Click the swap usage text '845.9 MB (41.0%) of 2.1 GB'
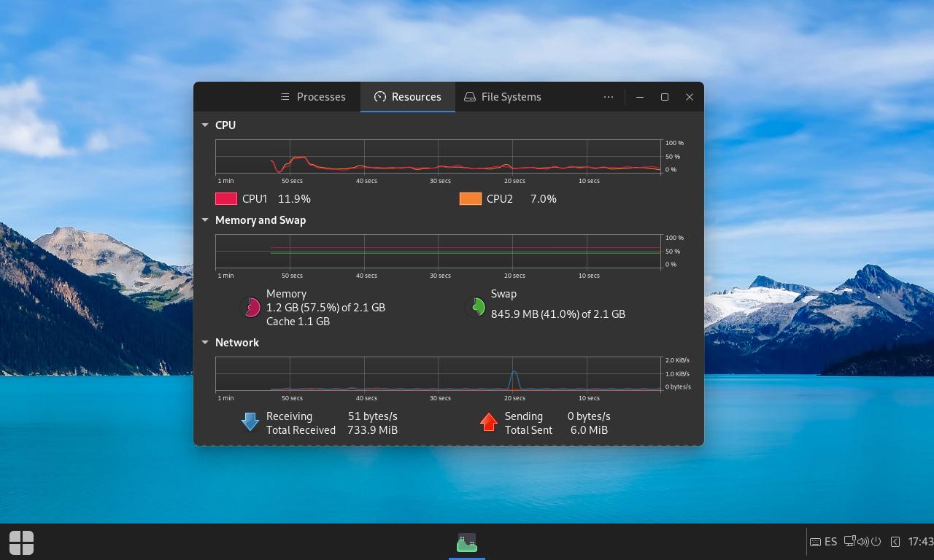 pos(558,314)
